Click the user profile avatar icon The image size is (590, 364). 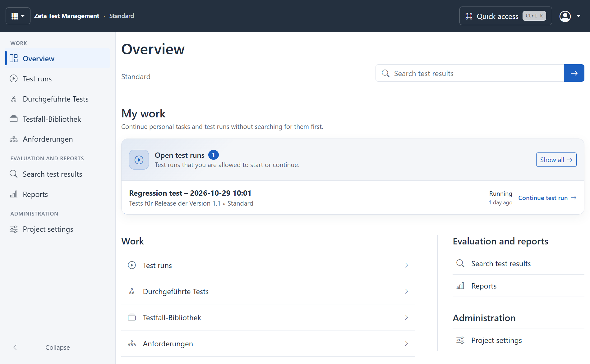565,16
